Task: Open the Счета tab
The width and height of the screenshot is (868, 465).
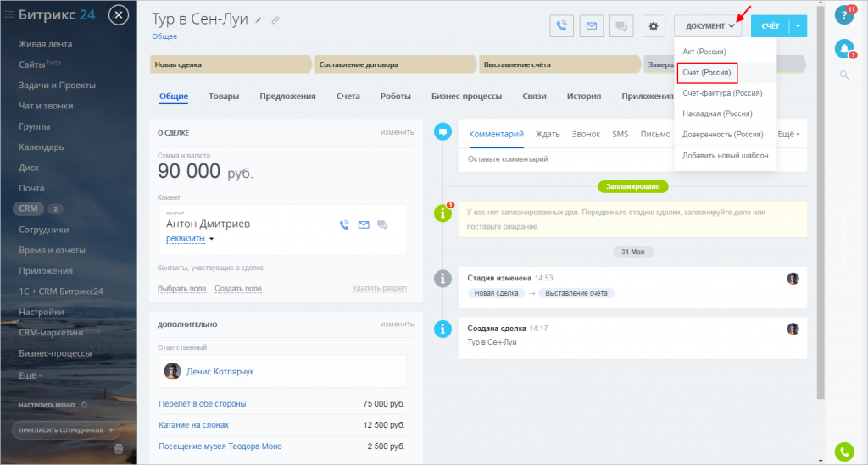Action: pos(348,96)
